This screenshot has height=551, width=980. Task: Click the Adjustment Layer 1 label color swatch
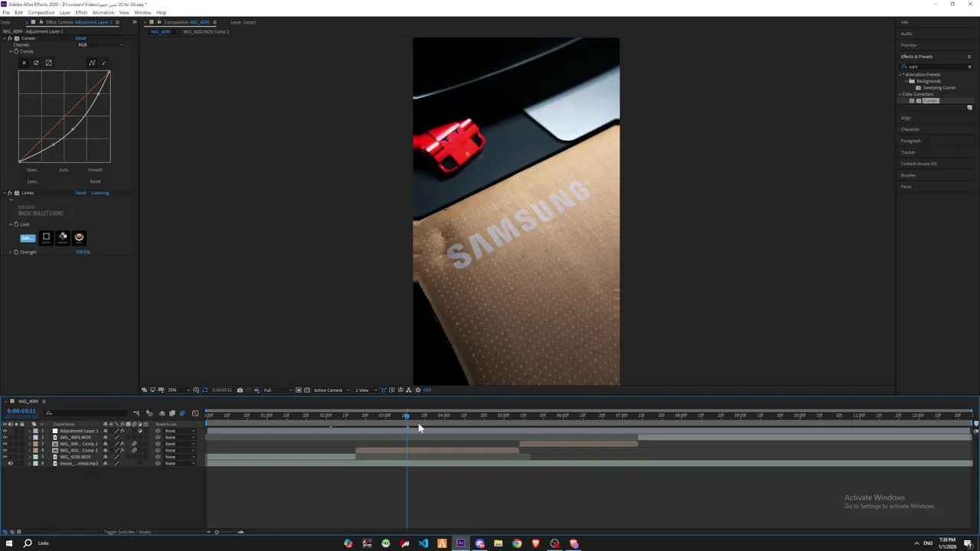coord(35,431)
